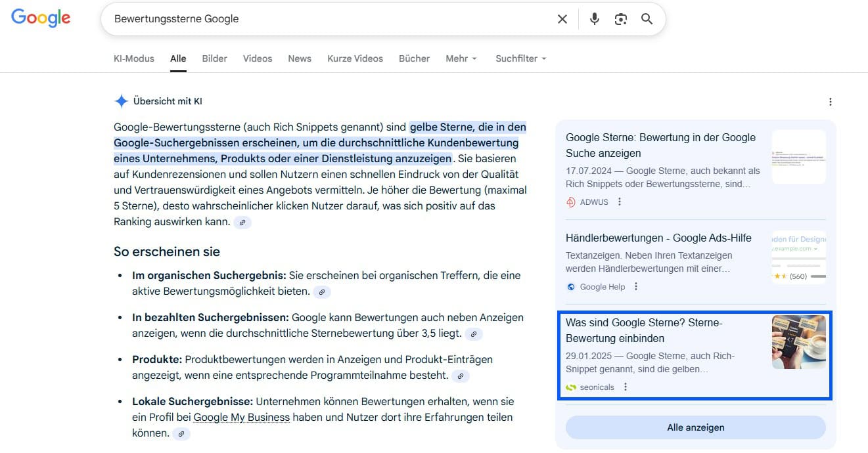Open the Mehr dropdown
Viewport: 868px width, 453px height.
461,58
